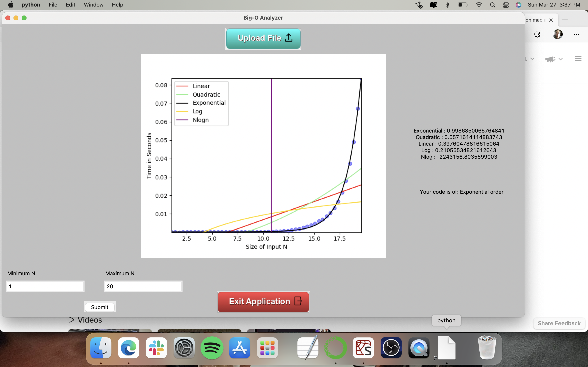588x367 pixels.
Task: Open the Trash in the dock
Action: pos(487,348)
